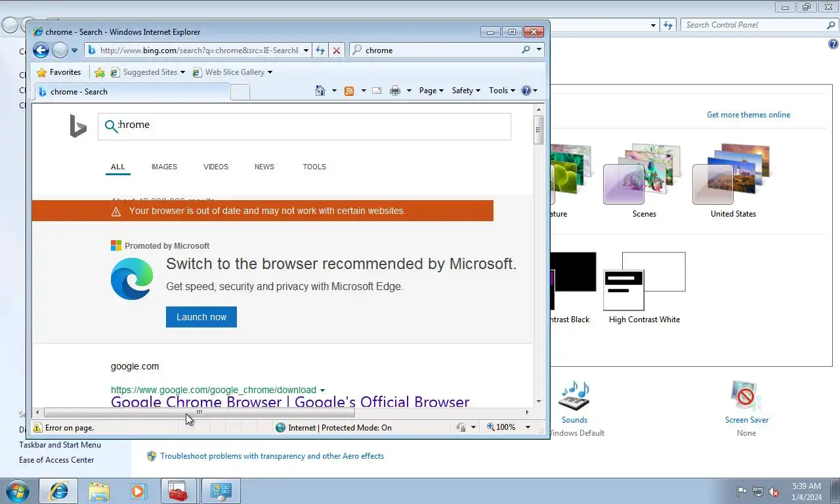Switch to the NEWS tab on Bing

[264, 167]
